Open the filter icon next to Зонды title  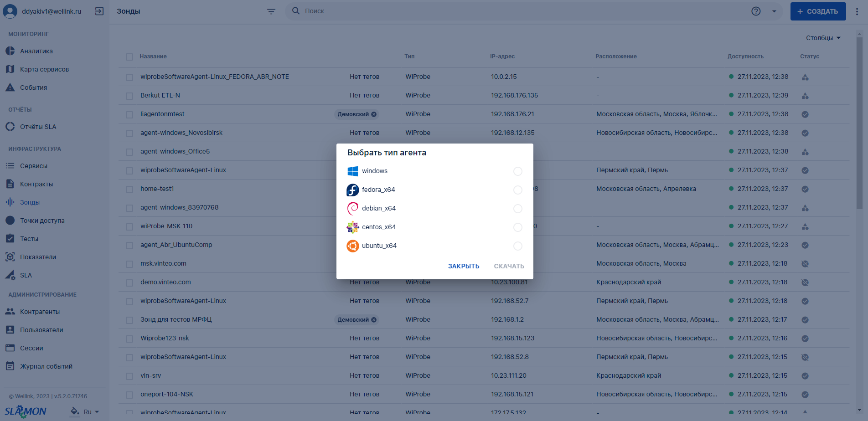point(271,11)
